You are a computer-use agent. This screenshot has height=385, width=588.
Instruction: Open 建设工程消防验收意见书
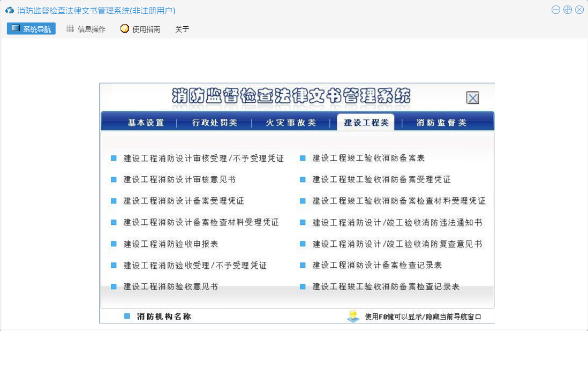click(x=170, y=286)
